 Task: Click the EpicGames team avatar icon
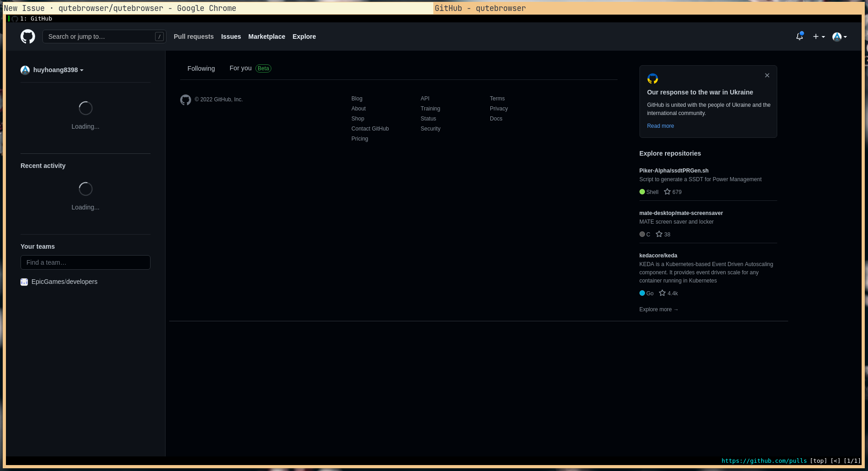24,282
